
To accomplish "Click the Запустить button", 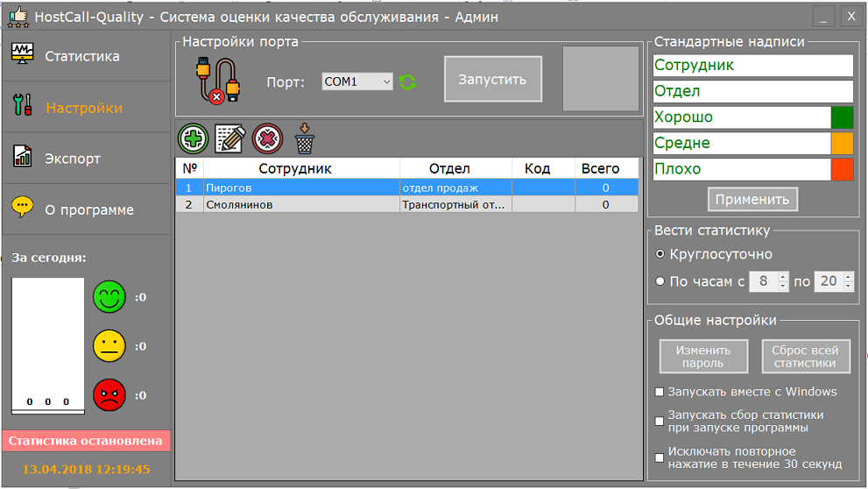I will click(x=492, y=79).
